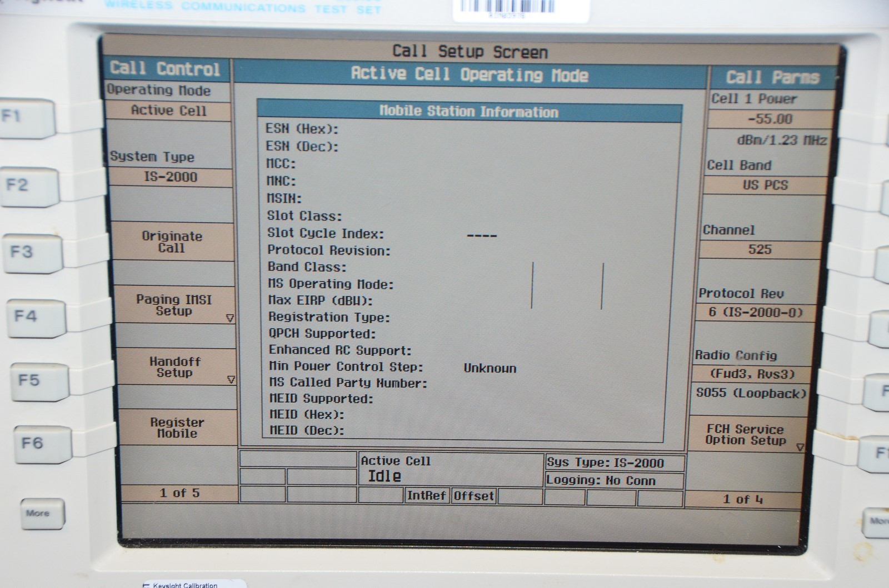
Task: Change Operating Mode from Active Cell
Action: (x=168, y=110)
